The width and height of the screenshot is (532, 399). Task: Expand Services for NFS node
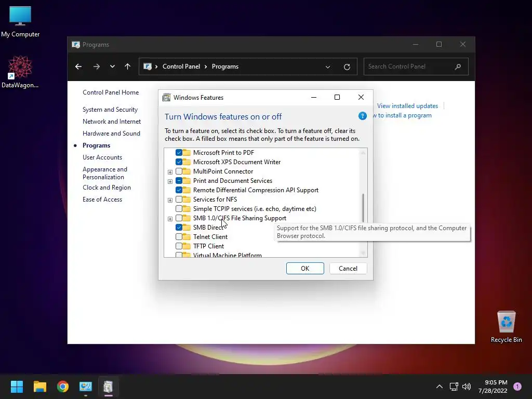coord(170,200)
